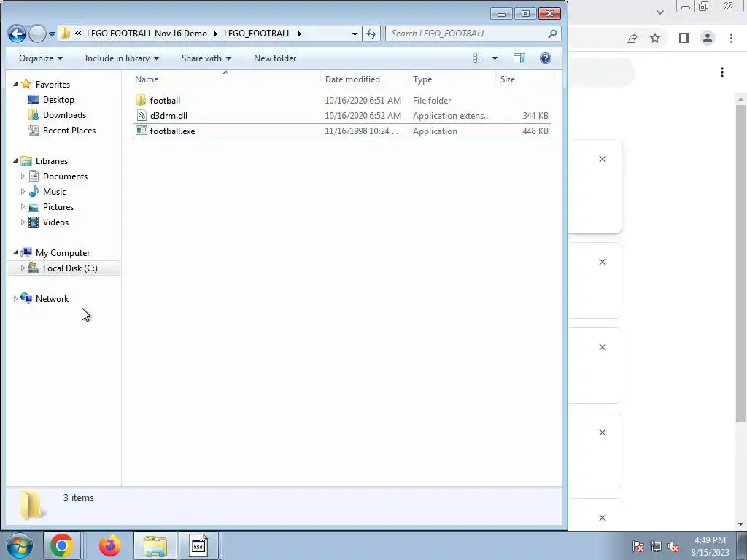The image size is (747, 560).
Task: Click the Explorer Forward navigation arrow
Action: click(37, 34)
